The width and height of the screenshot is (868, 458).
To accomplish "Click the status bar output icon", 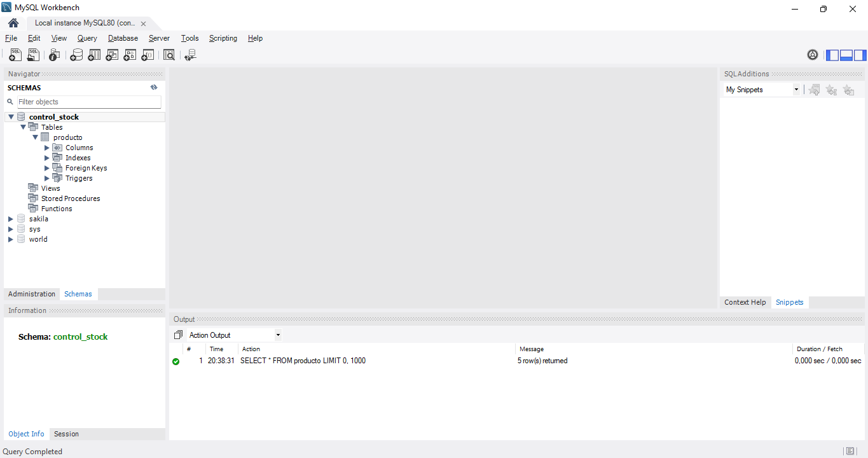I will pyautogui.click(x=850, y=451).
